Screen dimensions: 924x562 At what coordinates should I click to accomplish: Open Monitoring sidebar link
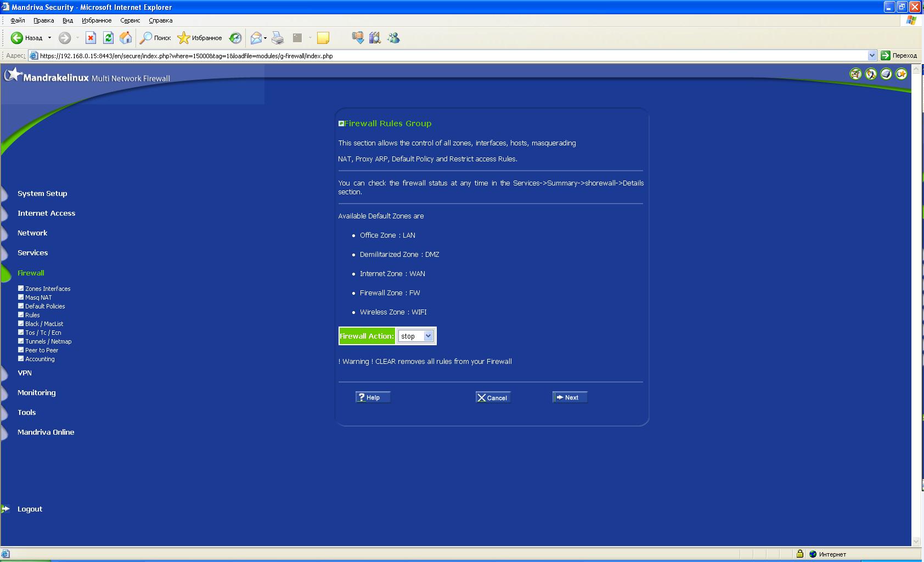[36, 392]
